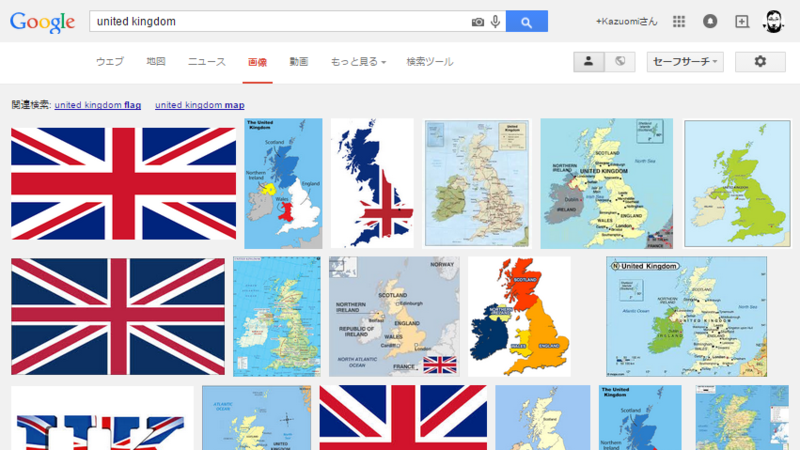This screenshot has width=800, height=450.
Task: Open map titled United Kingdom with green Ireland
Action: click(686, 316)
